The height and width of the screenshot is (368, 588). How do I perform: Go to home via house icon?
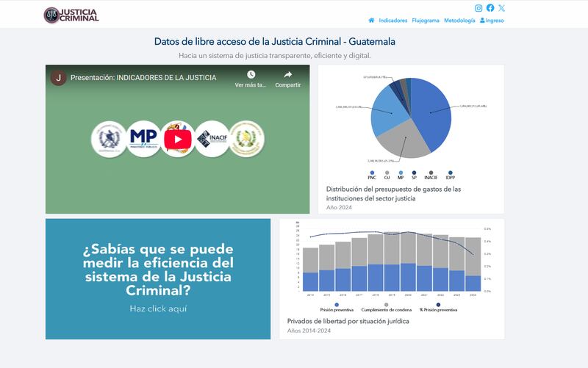click(x=371, y=21)
